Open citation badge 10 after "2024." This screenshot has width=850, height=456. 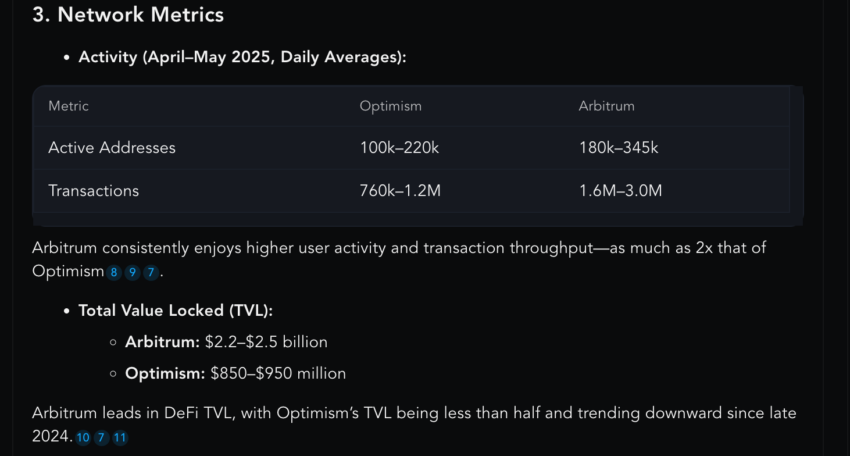click(83, 438)
